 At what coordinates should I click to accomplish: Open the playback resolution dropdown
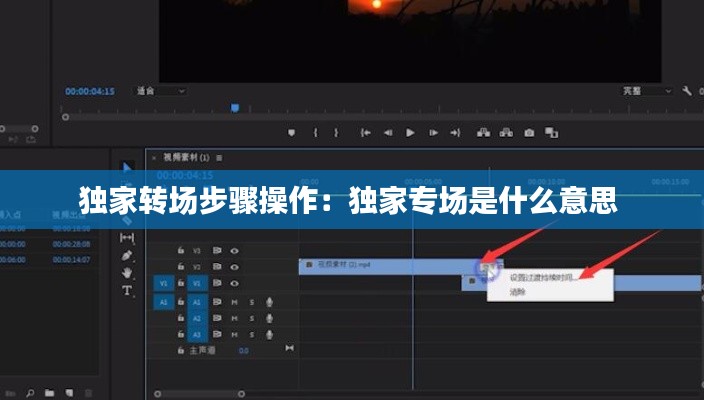640,91
